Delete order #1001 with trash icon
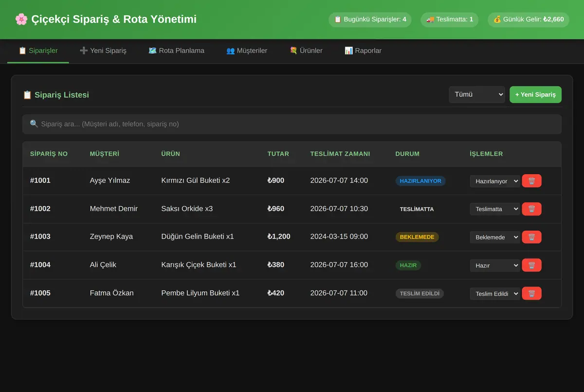The image size is (584, 392). [x=531, y=181]
